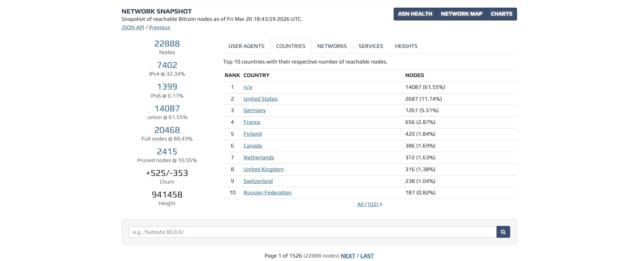Open the JSON API link

132,27
